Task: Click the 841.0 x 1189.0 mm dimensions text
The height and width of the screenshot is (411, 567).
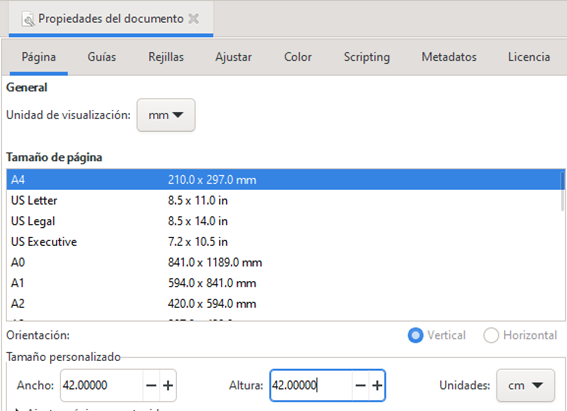Action: click(215, 262)
